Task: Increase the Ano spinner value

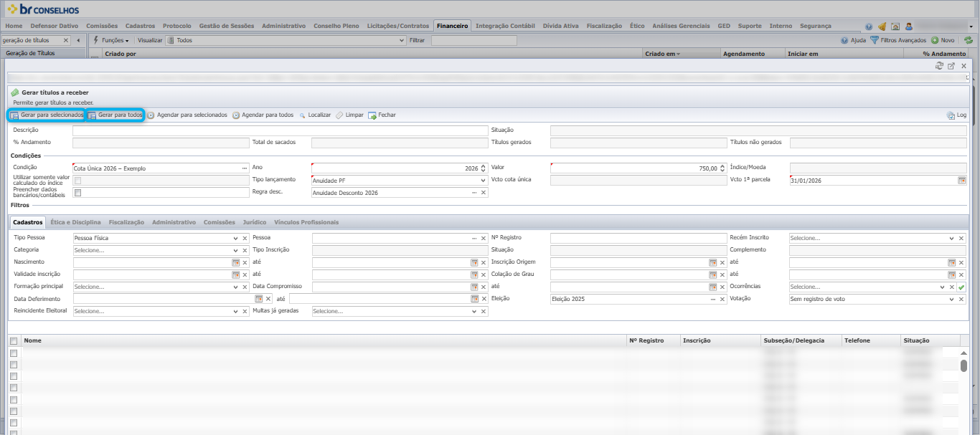Action: (x=484, y=166)
